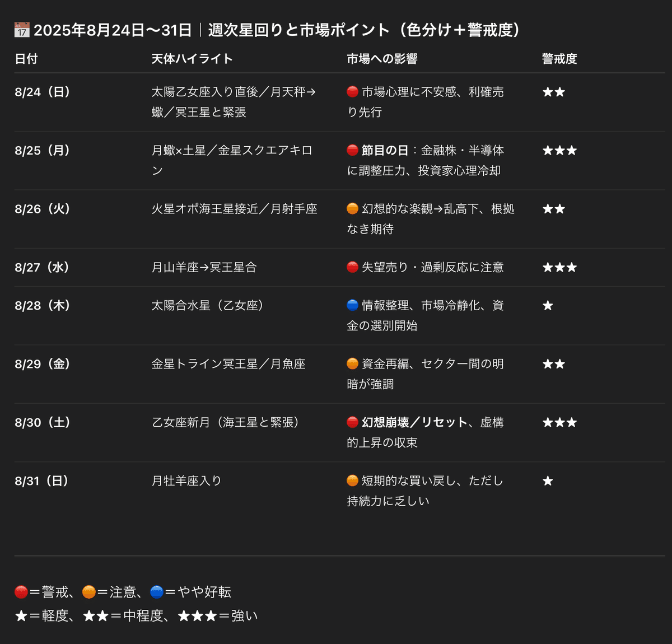Click the bold text 節目の日
Screen dimensions: 672x644
click(385, 150)
